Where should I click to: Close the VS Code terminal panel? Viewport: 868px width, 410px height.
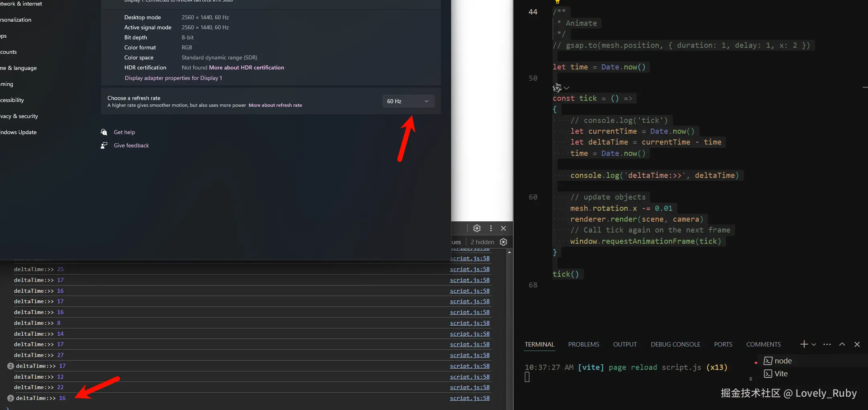tap(857, 344)
